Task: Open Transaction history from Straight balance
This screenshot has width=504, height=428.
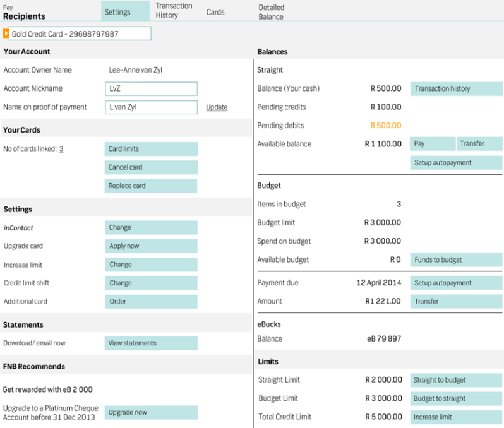Action: click(456, 88)
